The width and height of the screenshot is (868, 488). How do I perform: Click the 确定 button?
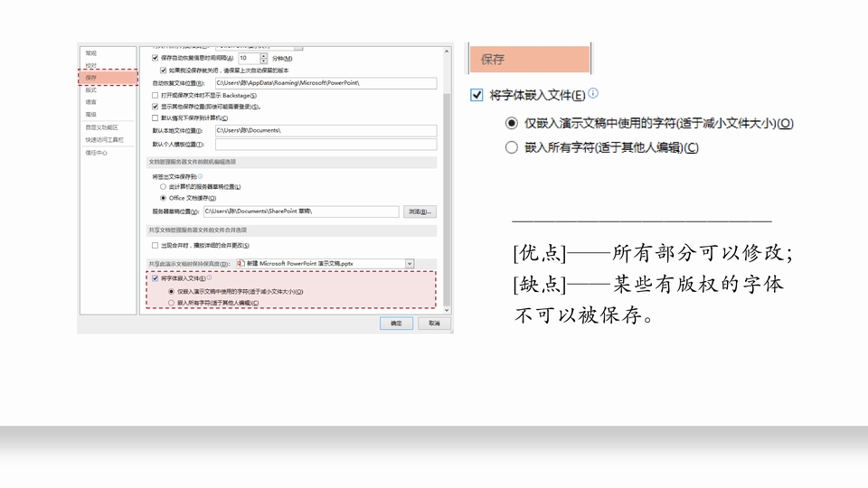[396, 323]
